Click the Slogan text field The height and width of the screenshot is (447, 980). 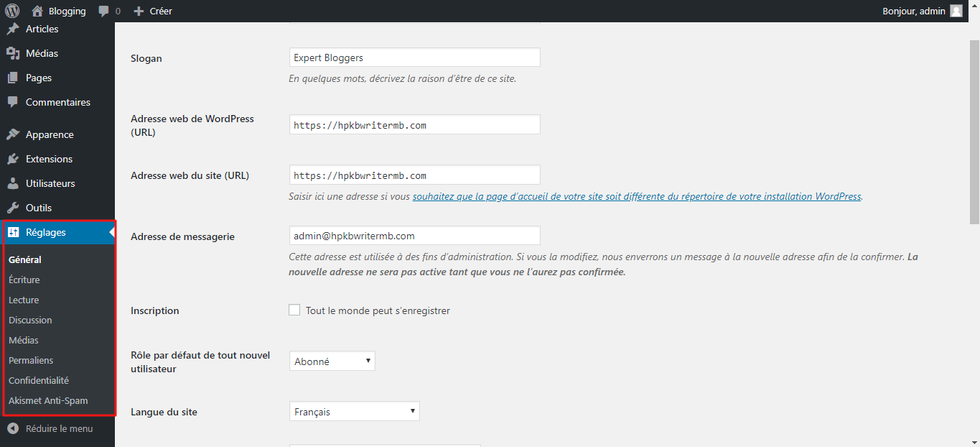click(x=414, y=57)
